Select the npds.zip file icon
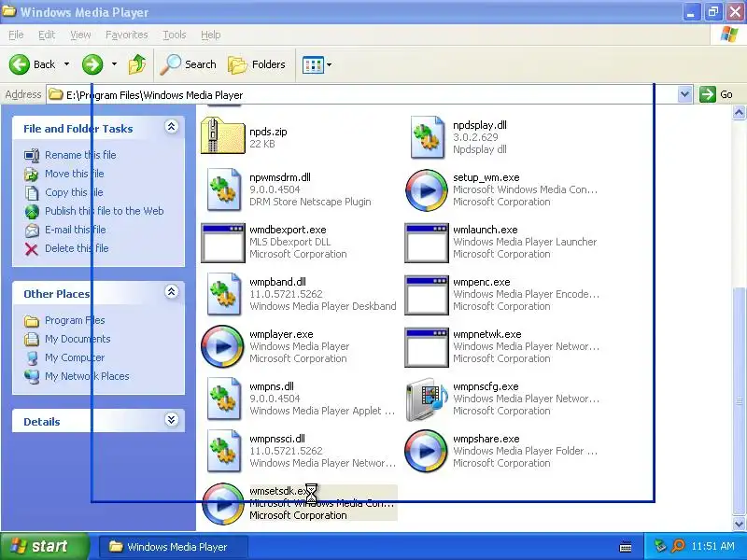 [222, 136]
